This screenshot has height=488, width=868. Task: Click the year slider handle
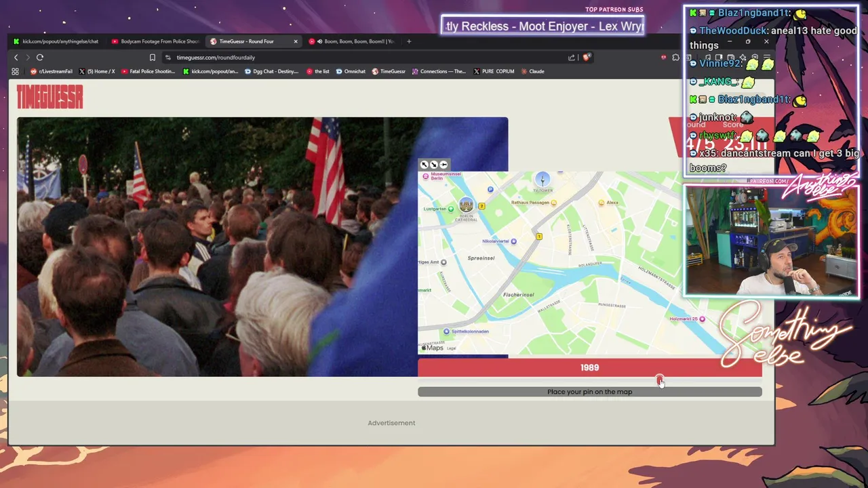click(660, 380)
